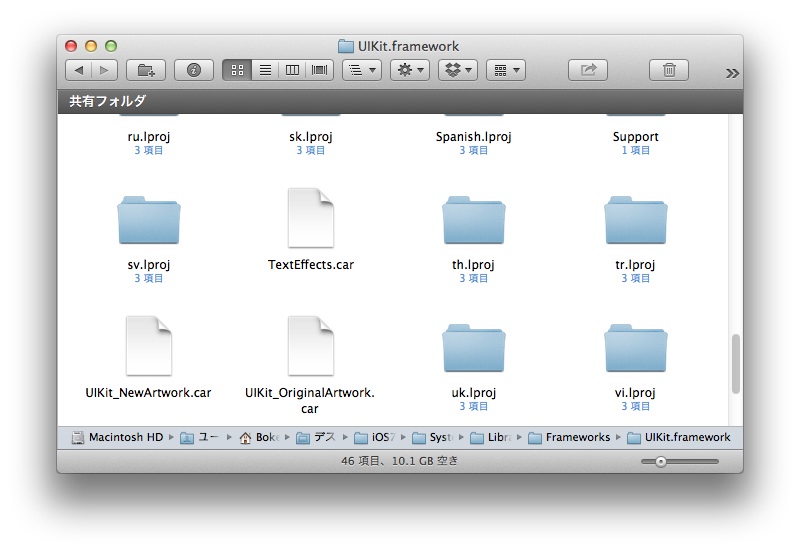Open the Dropbox toolbar menu
The width and height of the screenshot is (800, 552).
tap(458, 70)
